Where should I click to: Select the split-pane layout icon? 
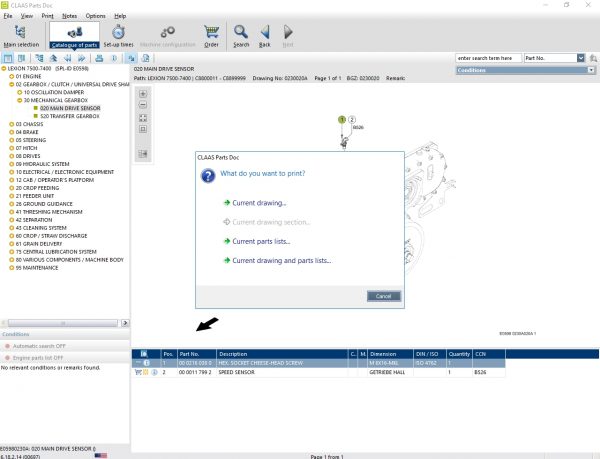21,58
